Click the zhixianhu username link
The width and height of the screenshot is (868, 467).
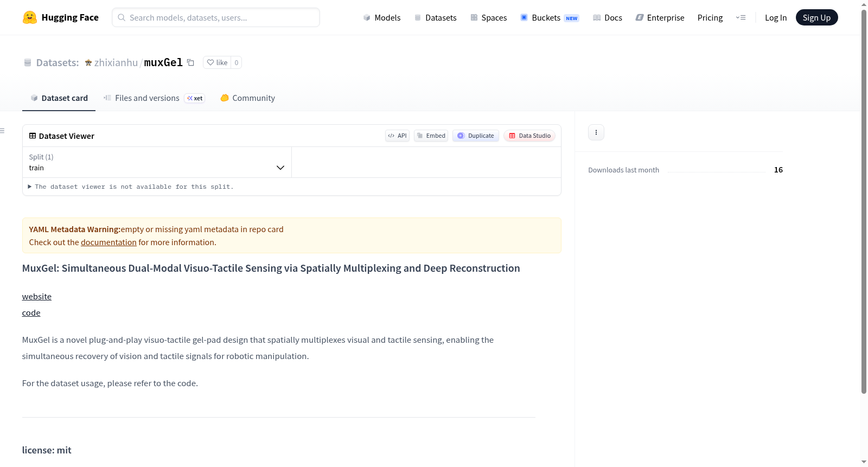pyautogui.click(x=116, y=63)
